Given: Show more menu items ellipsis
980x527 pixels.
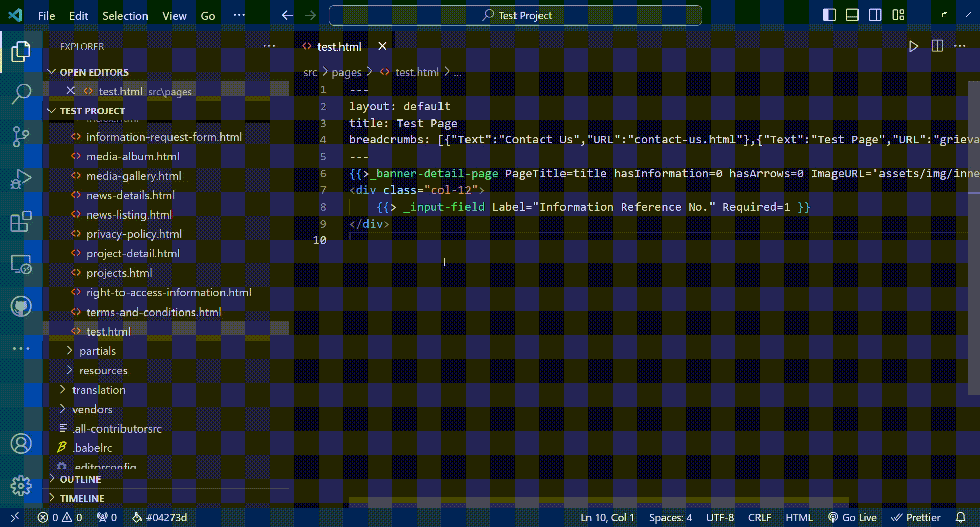Looking at the screenshot, I should click(239, 15).
